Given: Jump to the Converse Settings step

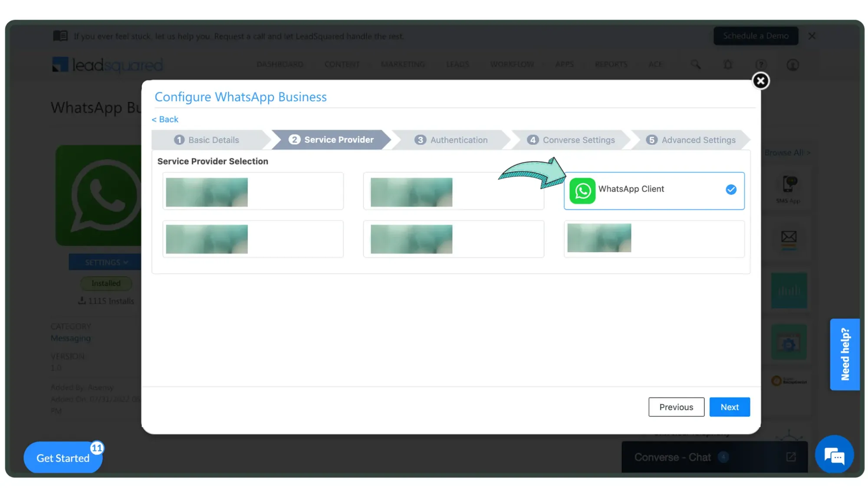Looking at the screenshot, I should pos(571,140).
